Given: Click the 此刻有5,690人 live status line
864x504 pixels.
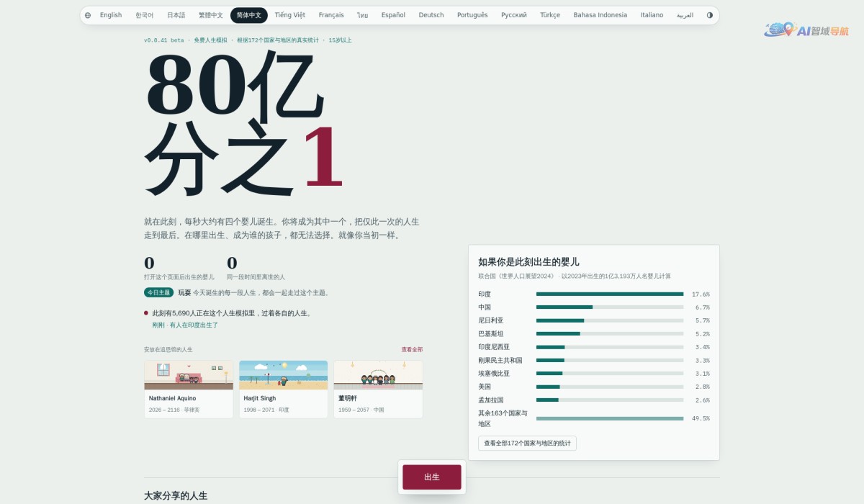Looking at the screenshot, I should pos(231,313).
